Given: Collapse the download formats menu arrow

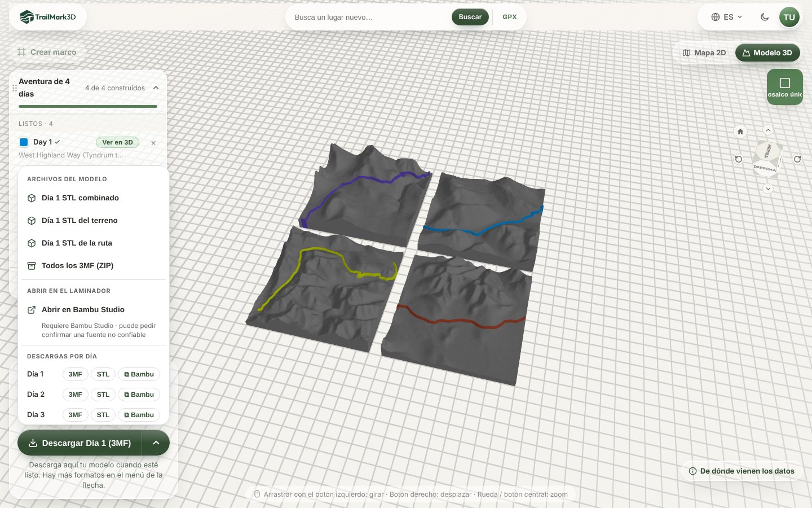Looking at the screenshot, I should (x=156, y=443).
